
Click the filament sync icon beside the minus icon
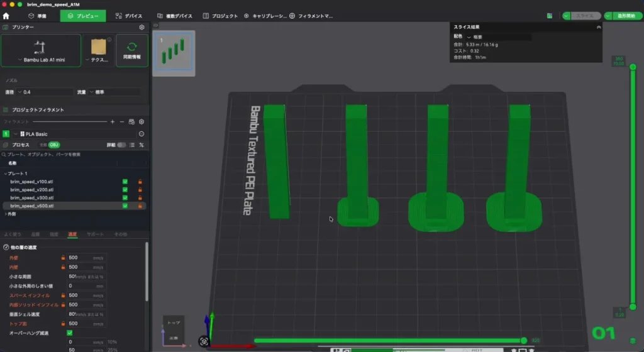pos(131,122)
